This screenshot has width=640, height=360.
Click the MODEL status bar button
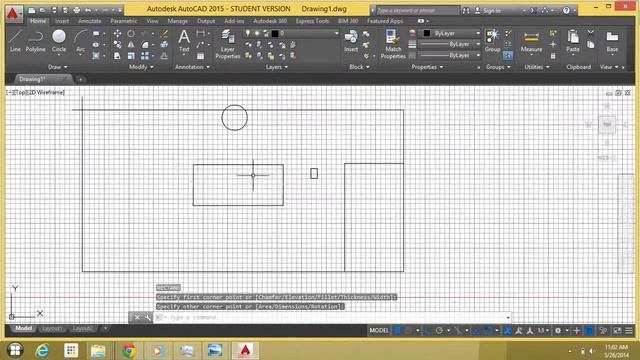[x=379, y=330]
